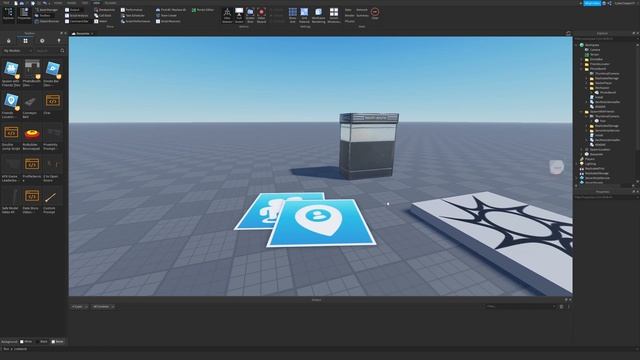Open Find All / Replace All
The height and width of the screenshot is (360, 640).
171,10
